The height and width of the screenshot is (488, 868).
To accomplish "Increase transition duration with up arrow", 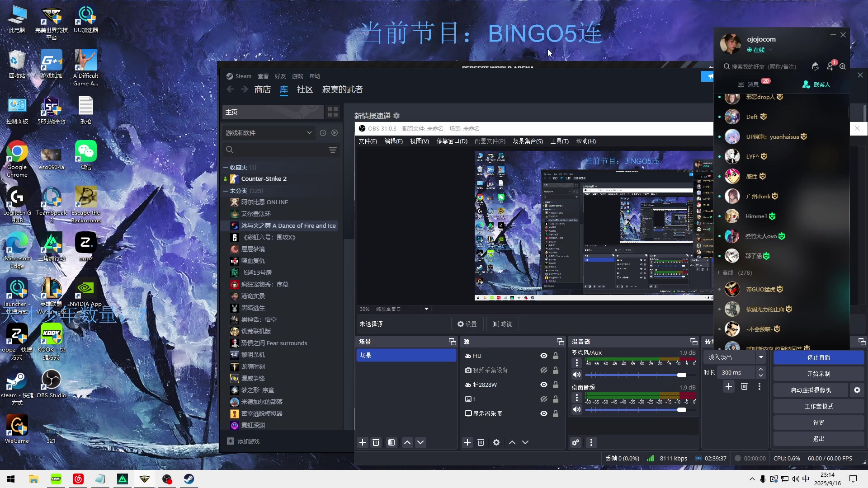I will click(761, 370).
